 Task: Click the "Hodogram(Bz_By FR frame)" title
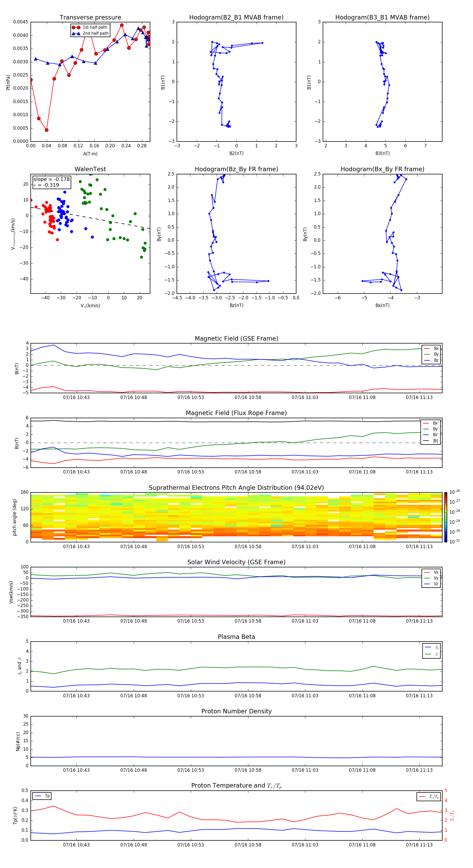pyautogui.click(x=236, y=169)
